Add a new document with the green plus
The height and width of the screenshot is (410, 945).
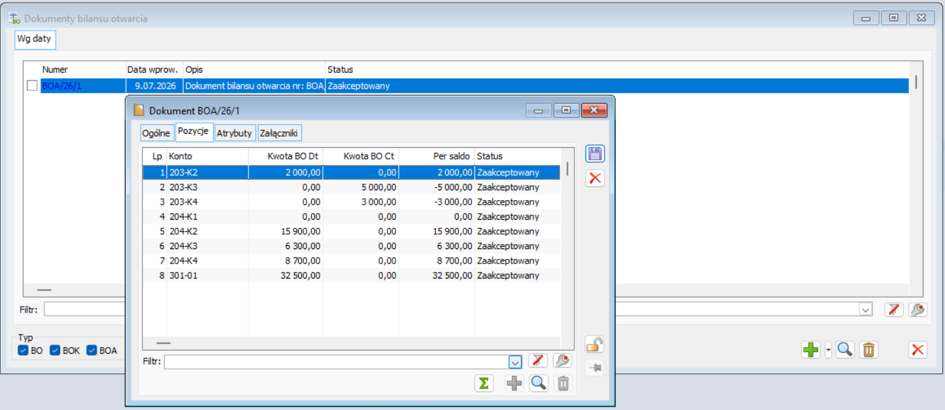pos(811,349)
